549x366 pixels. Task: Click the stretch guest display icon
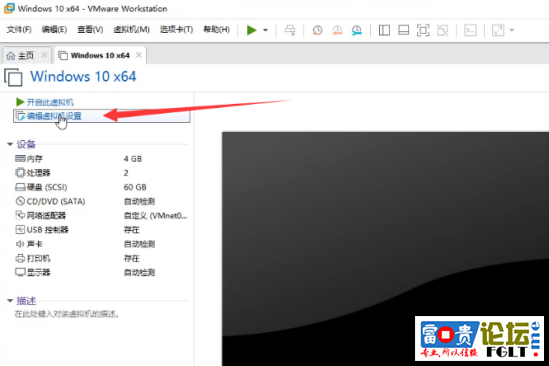pyautogui.click(x=498, y=30)
